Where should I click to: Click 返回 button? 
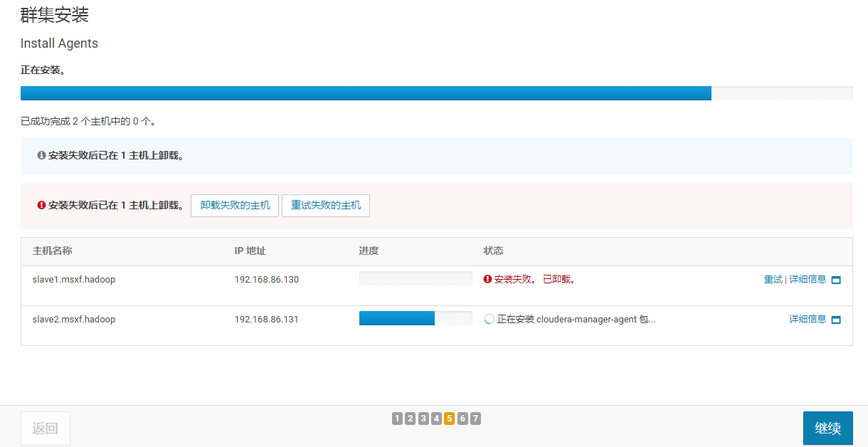click(x=46, y=428)
